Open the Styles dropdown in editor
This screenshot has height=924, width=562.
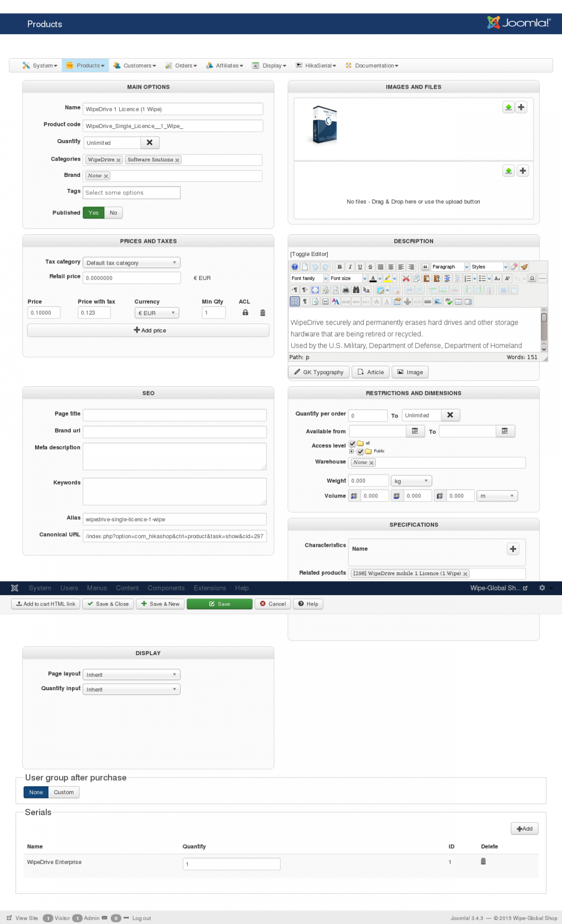[489, 267]
